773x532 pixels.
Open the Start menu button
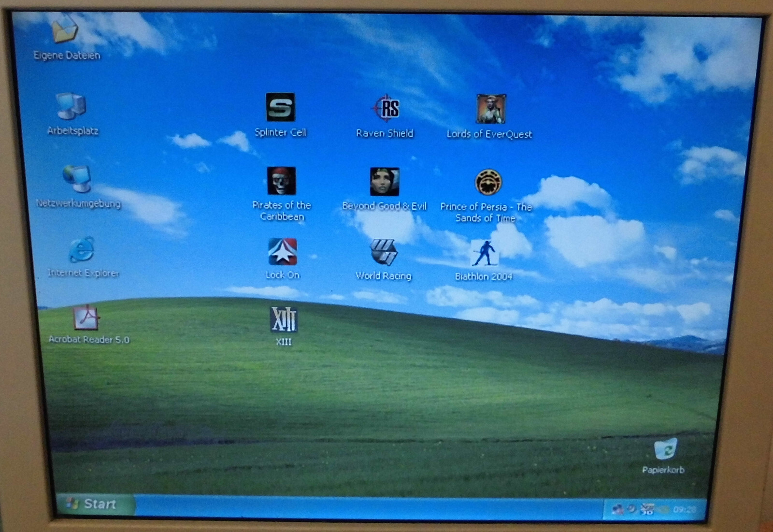click(x=96, y=504)
